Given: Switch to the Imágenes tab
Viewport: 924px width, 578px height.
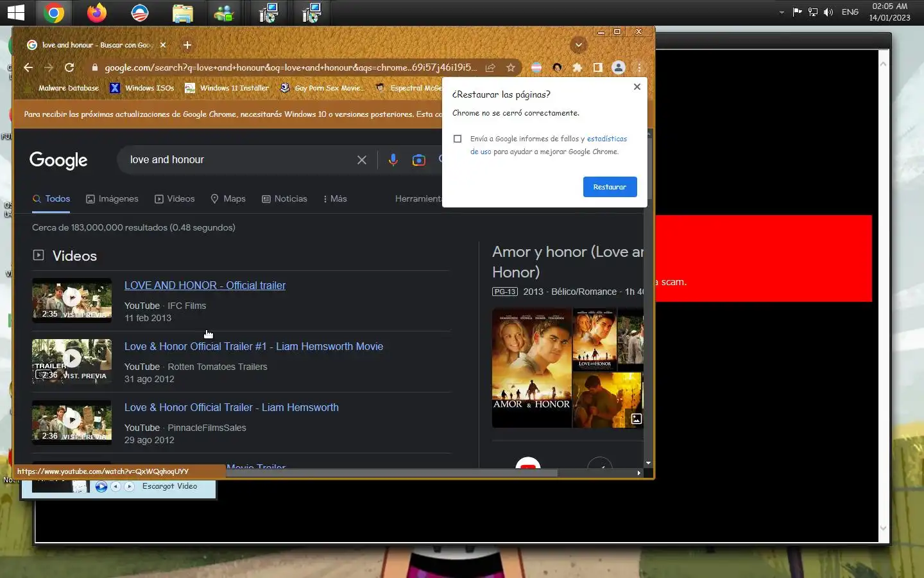Looking at the screenshot, I should 112,199.
